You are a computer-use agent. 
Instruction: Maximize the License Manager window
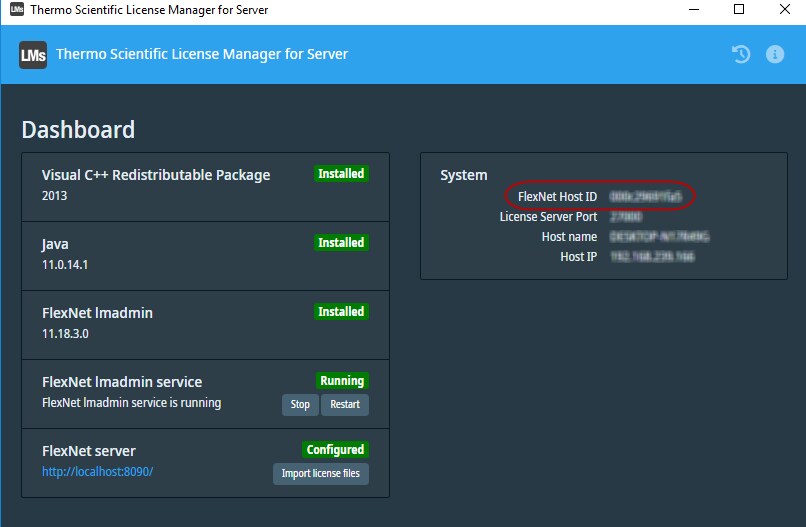tap(739, 10)
